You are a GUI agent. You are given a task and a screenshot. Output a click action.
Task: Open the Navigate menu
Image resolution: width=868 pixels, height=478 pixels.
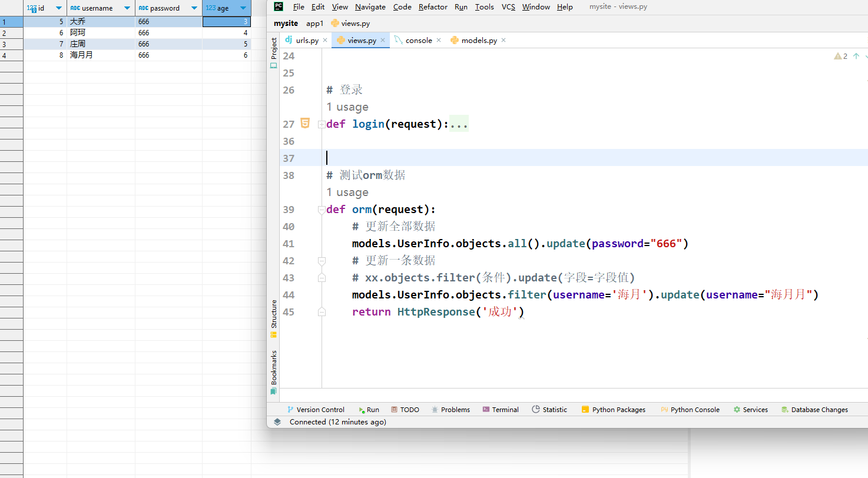tap(370, 7)
